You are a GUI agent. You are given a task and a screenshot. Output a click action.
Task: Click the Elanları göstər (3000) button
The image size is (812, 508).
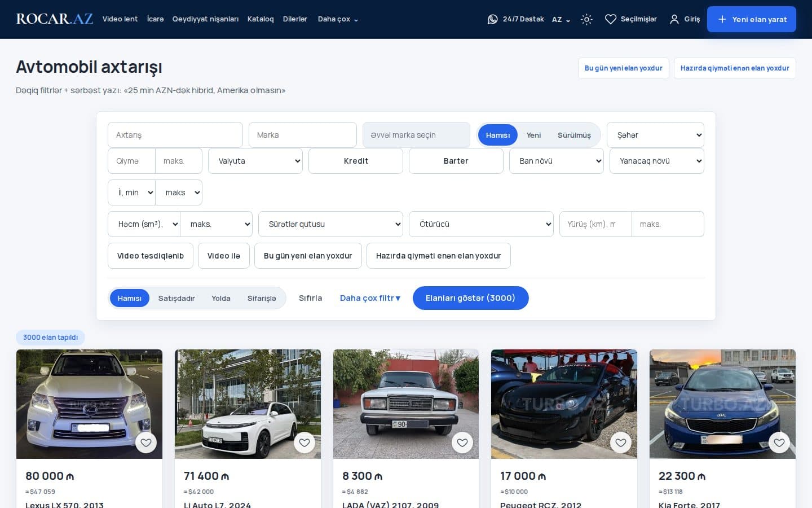tap(471, 298)
